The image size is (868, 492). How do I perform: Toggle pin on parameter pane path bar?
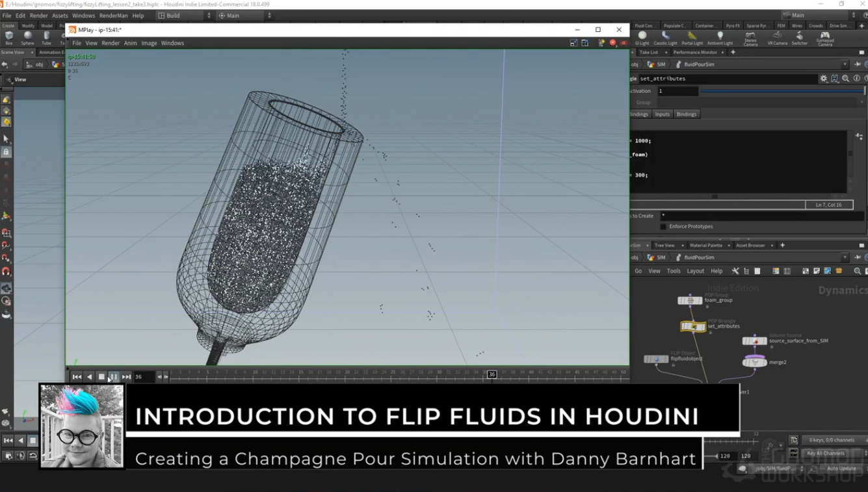click(x=858, y=64)
